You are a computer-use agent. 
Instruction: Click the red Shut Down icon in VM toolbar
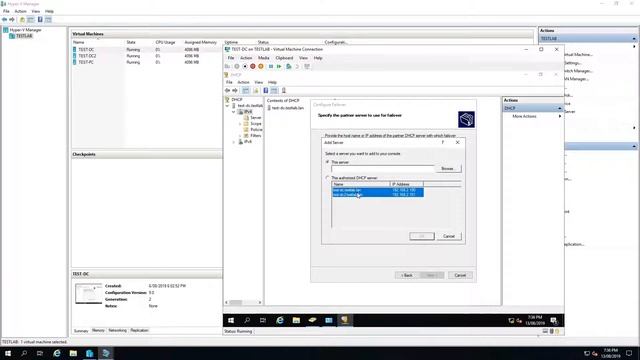click(x=253, y=67)
